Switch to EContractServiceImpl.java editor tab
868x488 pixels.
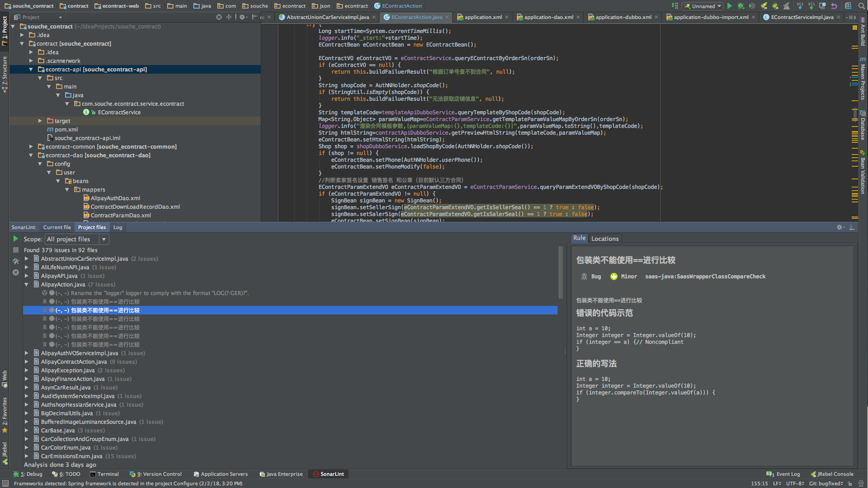coord(802,17)
